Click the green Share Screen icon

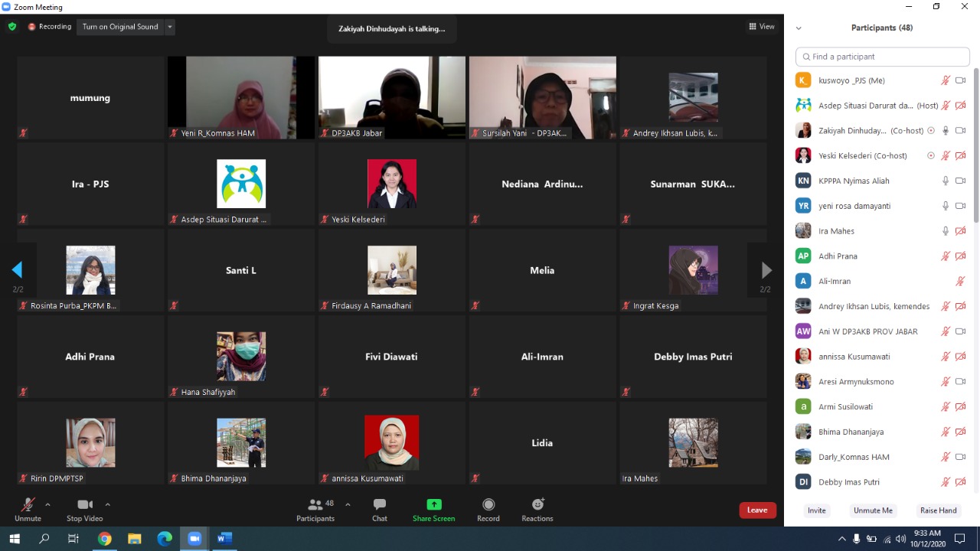(434, 504)
